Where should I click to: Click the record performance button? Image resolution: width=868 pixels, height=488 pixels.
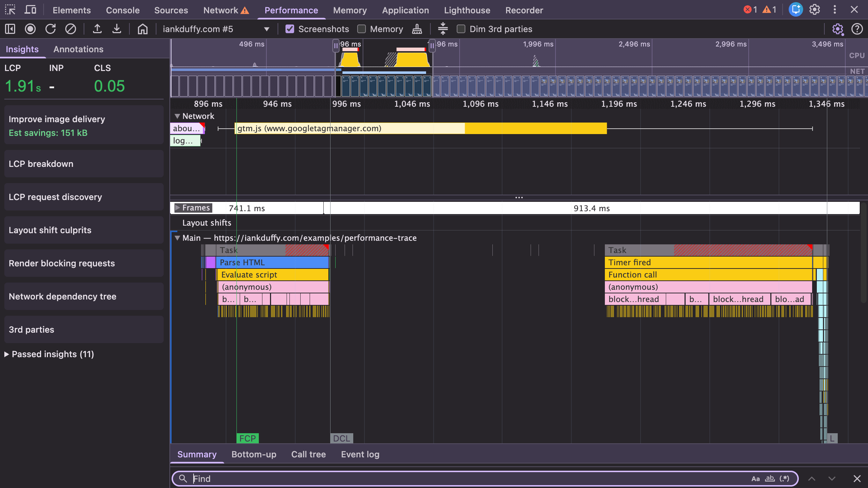point(30,29)
